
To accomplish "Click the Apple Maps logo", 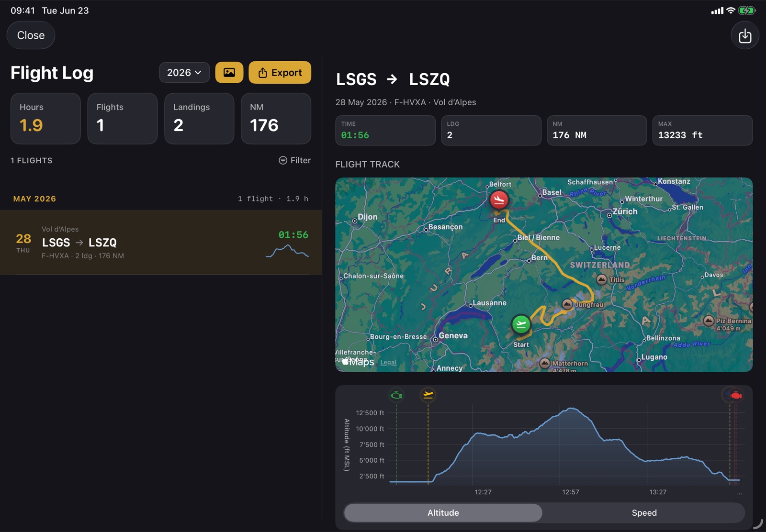I will click(358, 362).
